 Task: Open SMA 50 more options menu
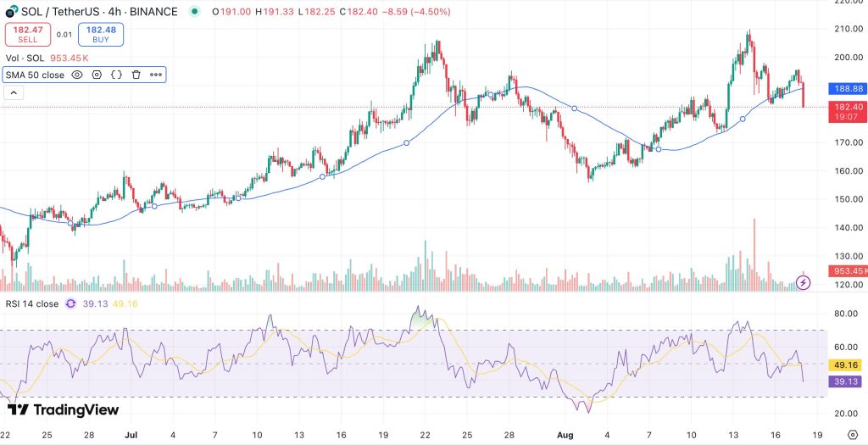click(x=156, y=75)
